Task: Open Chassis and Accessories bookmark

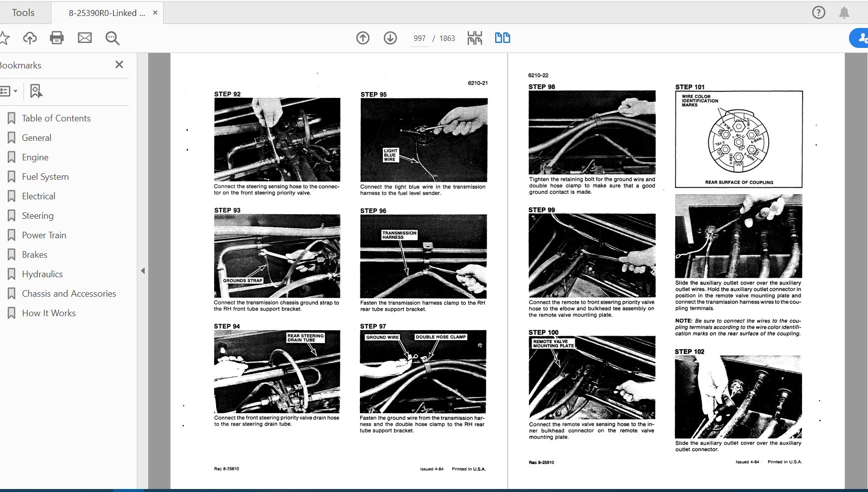Action: pyautogui.click(x=69, y=294)
